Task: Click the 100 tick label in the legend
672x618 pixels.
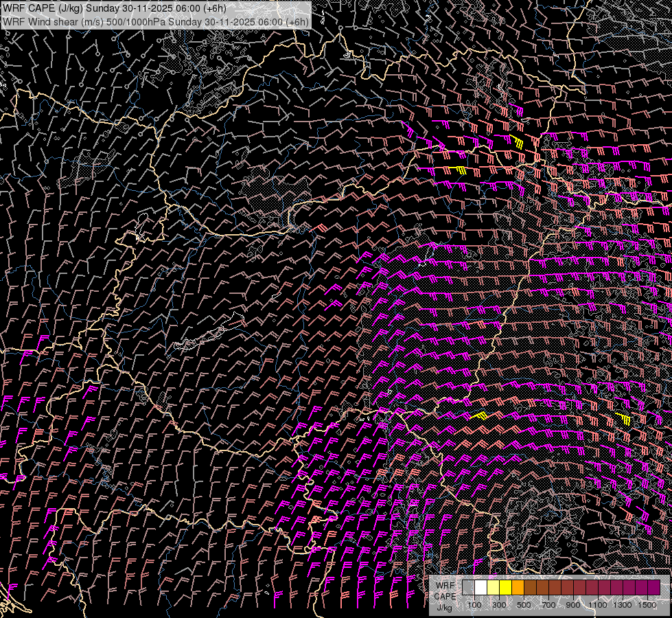Action: (474, 605)
